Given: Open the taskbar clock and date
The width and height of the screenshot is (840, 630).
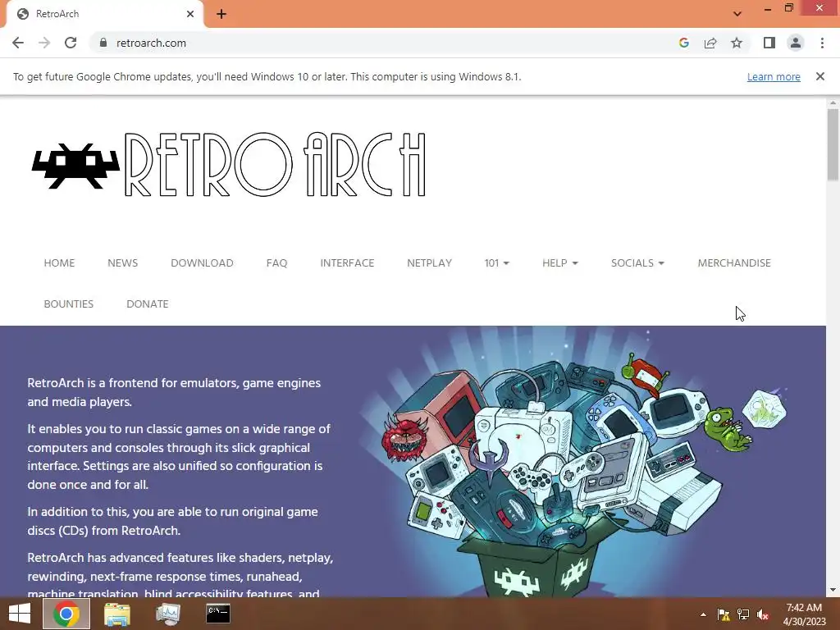Looking at the screenshot, I should [804, 614].
